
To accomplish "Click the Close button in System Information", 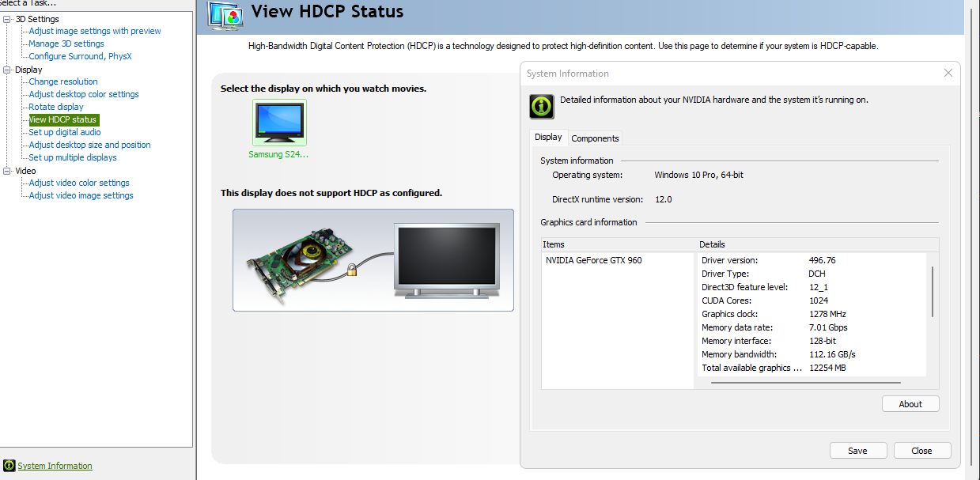I will click(921, 451).
